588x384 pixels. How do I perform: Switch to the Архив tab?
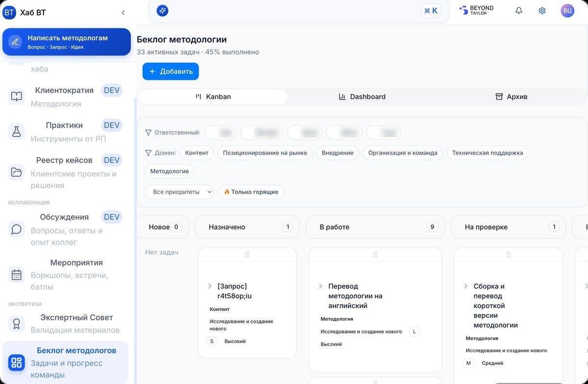pos(512,96)
